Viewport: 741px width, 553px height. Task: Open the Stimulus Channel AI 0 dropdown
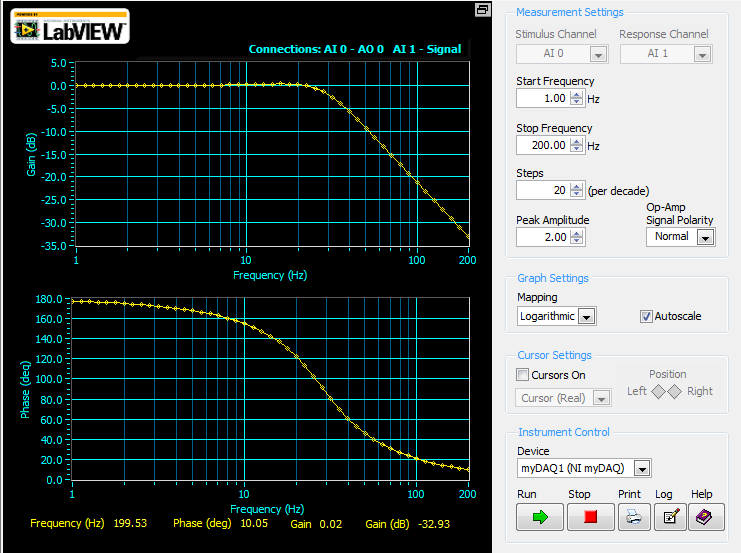click(x=598, y=54)
